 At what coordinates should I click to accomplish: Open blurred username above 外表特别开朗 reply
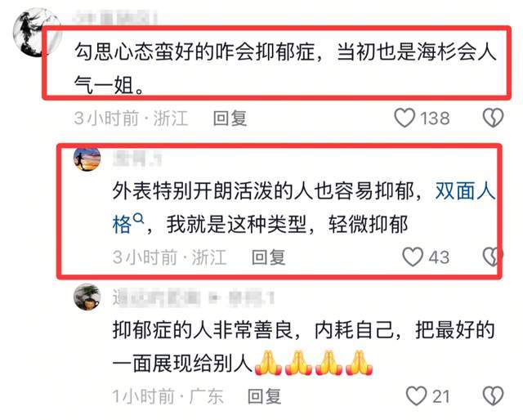click(136, 158)
